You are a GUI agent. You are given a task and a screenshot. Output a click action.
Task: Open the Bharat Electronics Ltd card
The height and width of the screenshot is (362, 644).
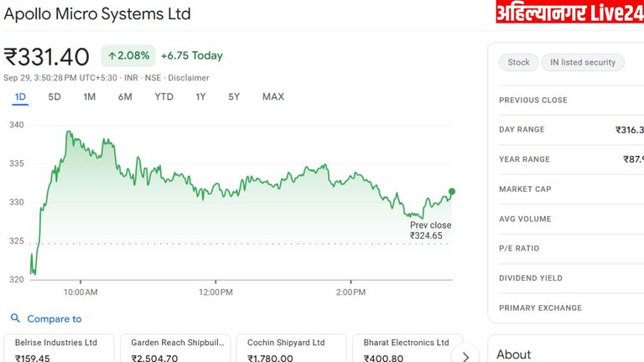406,349
